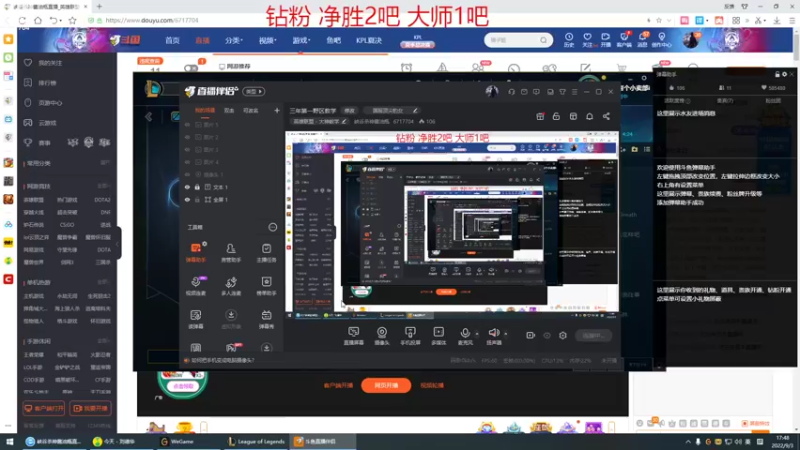
Task: Add a 多媒体 media source
Action: (438, 336)
